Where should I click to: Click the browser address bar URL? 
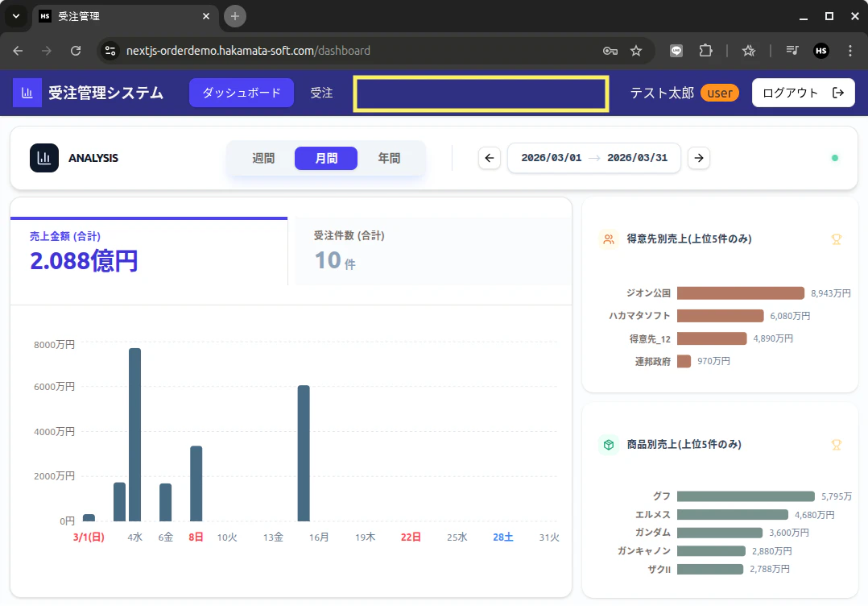248,51
